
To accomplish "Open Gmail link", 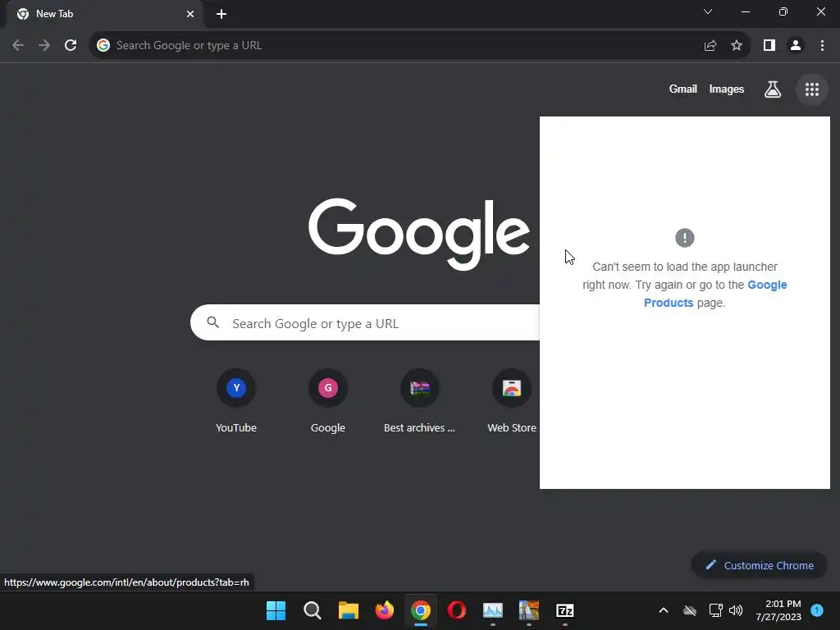I will coord(682,89).
